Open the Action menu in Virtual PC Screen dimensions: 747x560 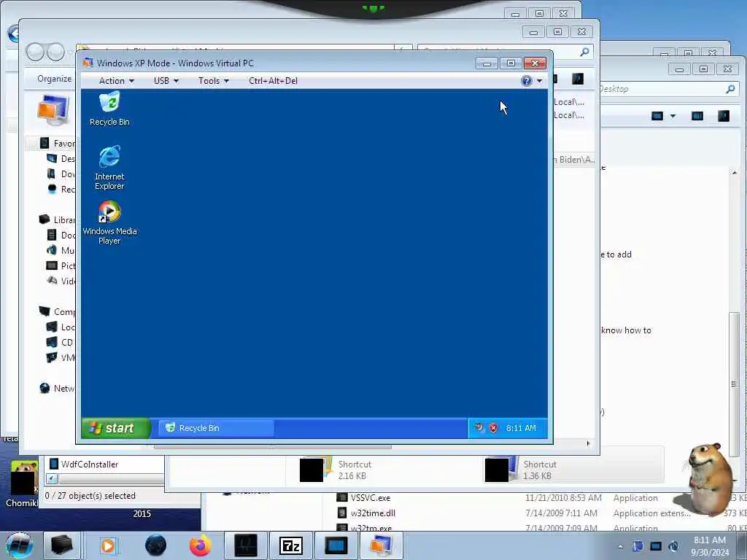point(116,81)
